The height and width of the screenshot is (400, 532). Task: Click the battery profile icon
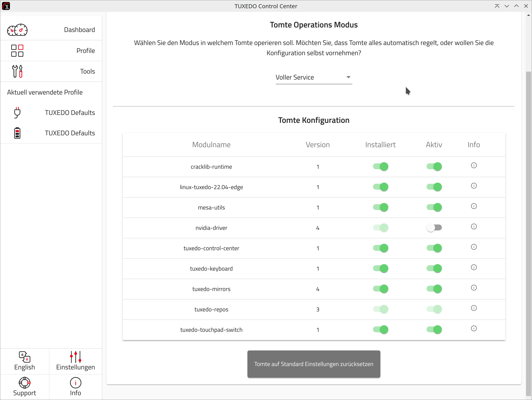click(17, 133)
